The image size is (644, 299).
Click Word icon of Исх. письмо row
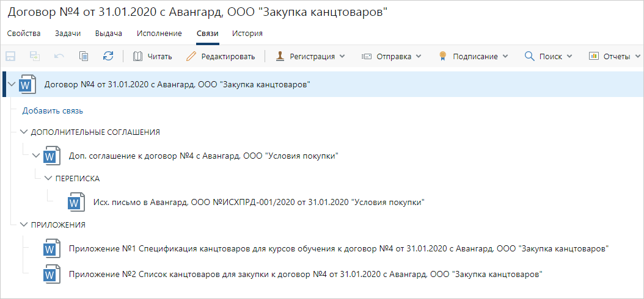tap(76, 202)
